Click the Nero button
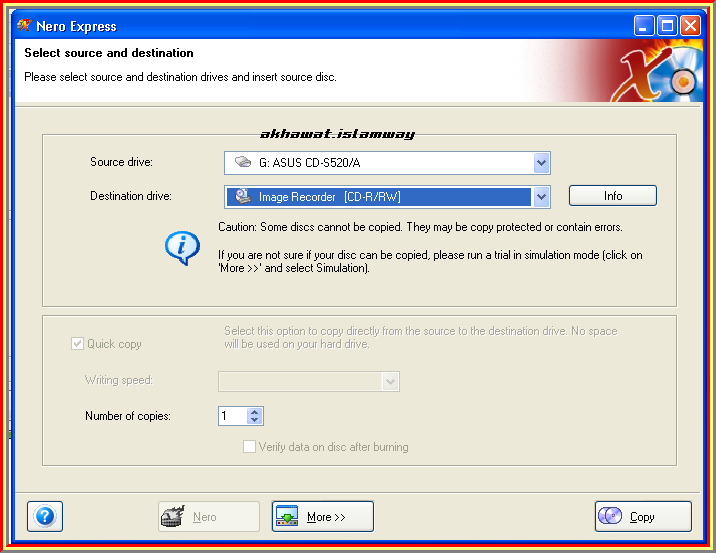The image size is (716, 553). tap(209, 516)
